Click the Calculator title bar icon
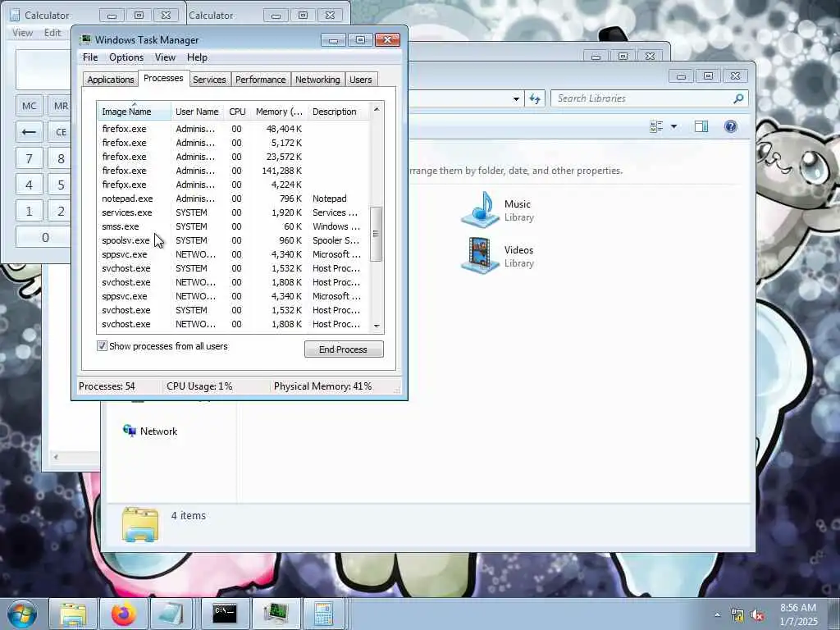840x630 pixels. click(x=15, y=15)
